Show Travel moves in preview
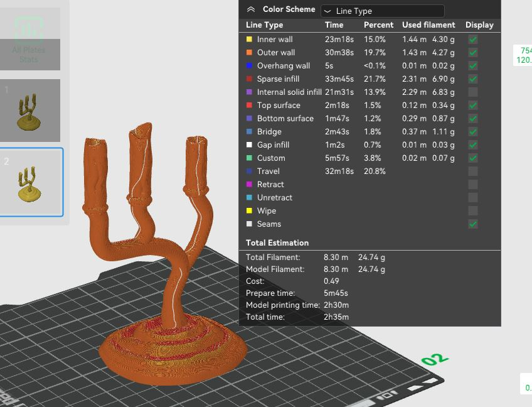 click(x=473, y=171)
